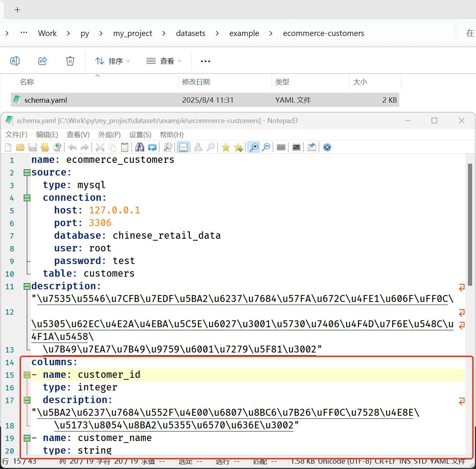Viewport: 476px width, 469px height.
Task: Click the Find binoculars icon
Action: pyautogui.click(x=140, y=147)
